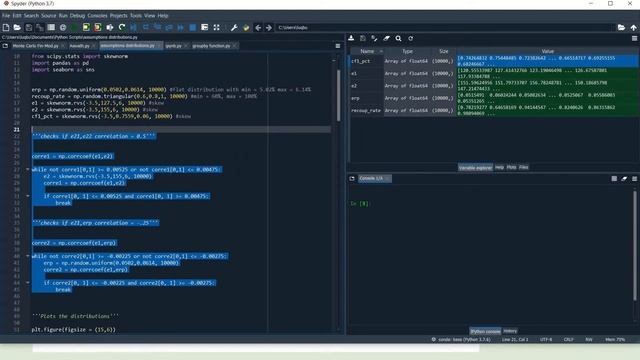
Task: Change to the parent directory
Action: tap(633, 27)
